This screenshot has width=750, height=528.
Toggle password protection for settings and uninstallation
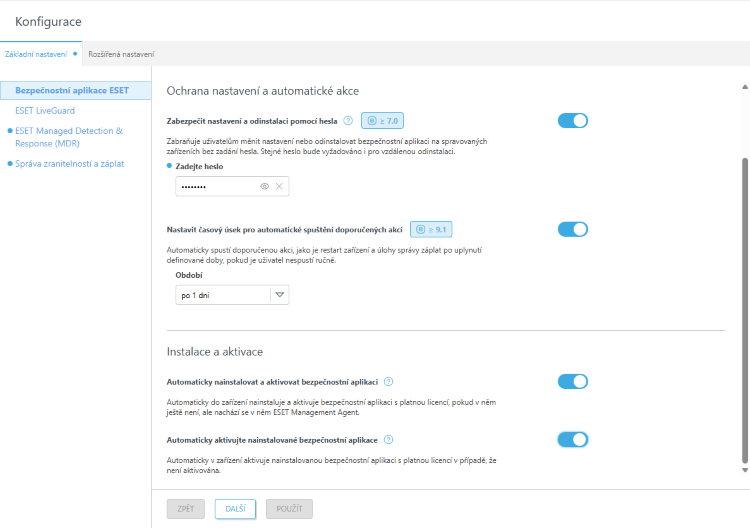[573, 121]
